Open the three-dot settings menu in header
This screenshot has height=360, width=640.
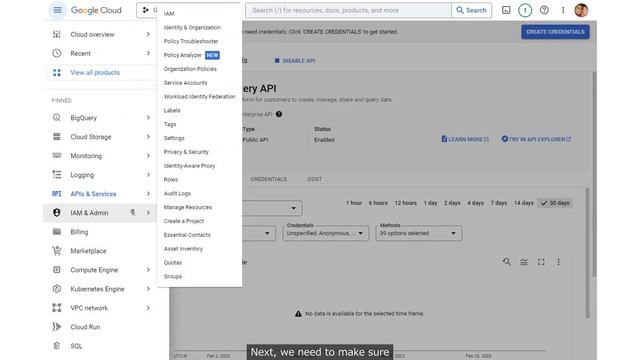pos(563,10)
